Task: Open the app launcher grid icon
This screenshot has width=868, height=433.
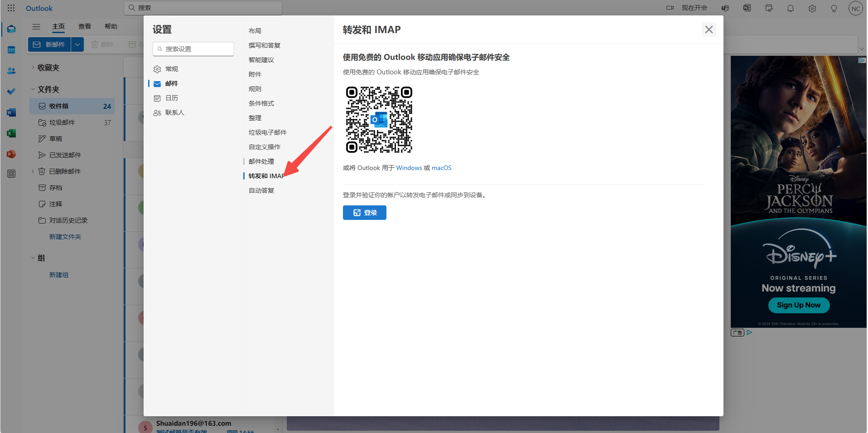Action: (x=11, y=8)
